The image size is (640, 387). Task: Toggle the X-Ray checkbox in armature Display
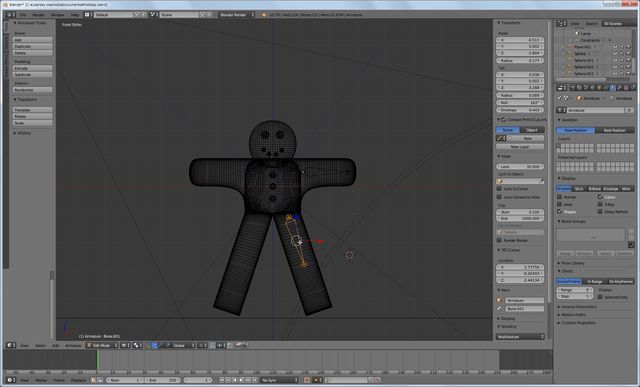[600, 204]
